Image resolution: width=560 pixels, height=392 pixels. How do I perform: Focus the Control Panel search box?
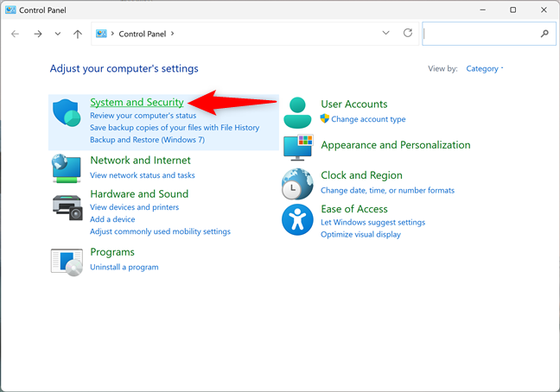[x=489, y=34]
